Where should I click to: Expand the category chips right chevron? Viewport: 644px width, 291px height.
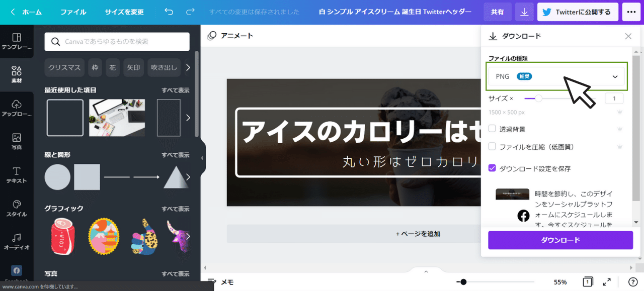[x=188, y=67]
